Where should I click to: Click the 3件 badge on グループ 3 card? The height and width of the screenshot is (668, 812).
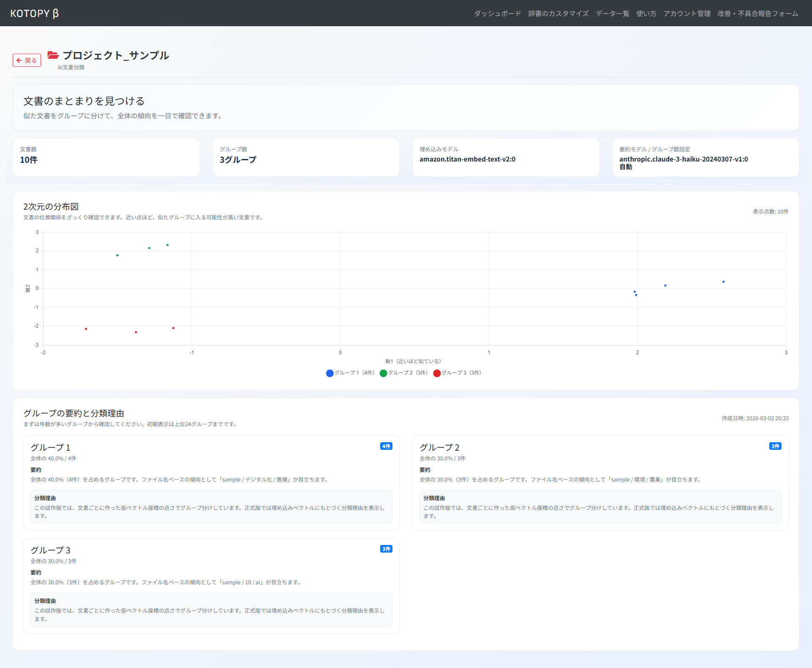(386, 549)
